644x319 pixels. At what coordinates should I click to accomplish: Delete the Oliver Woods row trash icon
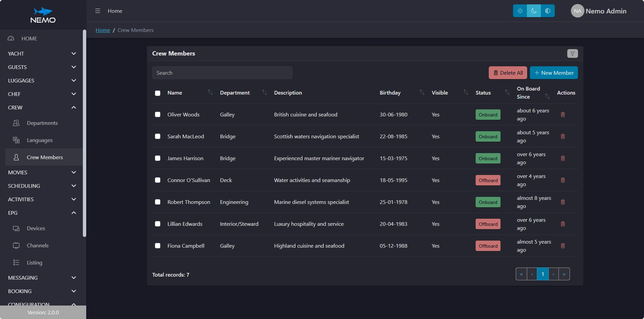tap(562, 114)
